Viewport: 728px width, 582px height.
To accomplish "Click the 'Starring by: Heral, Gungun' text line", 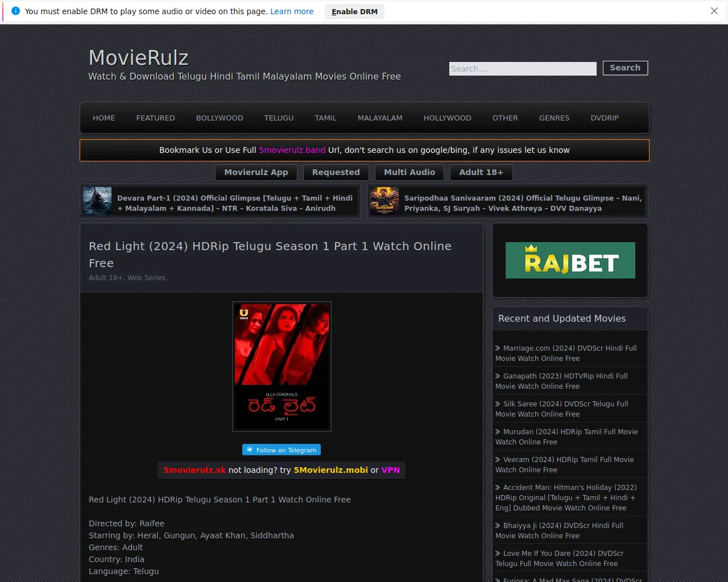I will (191, 535).
